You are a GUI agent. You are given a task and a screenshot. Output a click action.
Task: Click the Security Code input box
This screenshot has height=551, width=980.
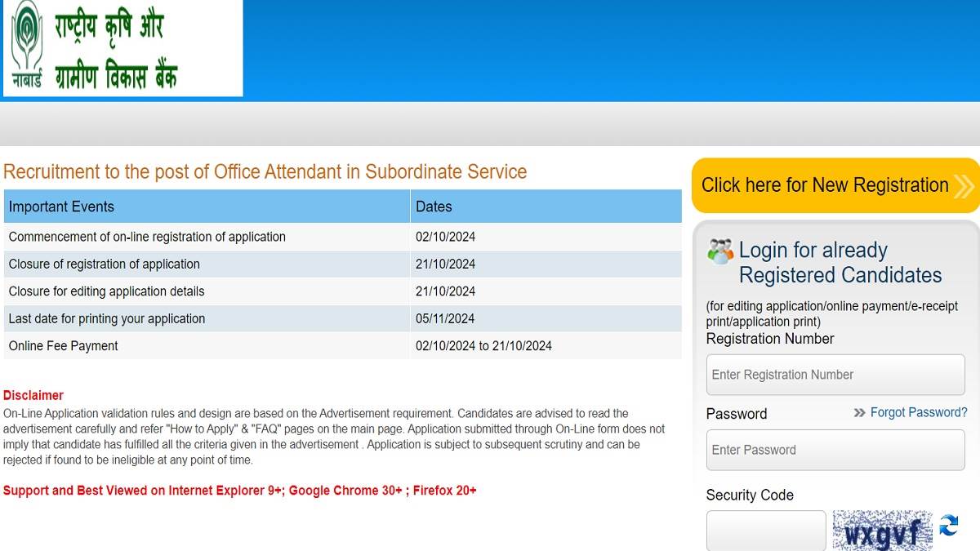click(x=766, y=531)
